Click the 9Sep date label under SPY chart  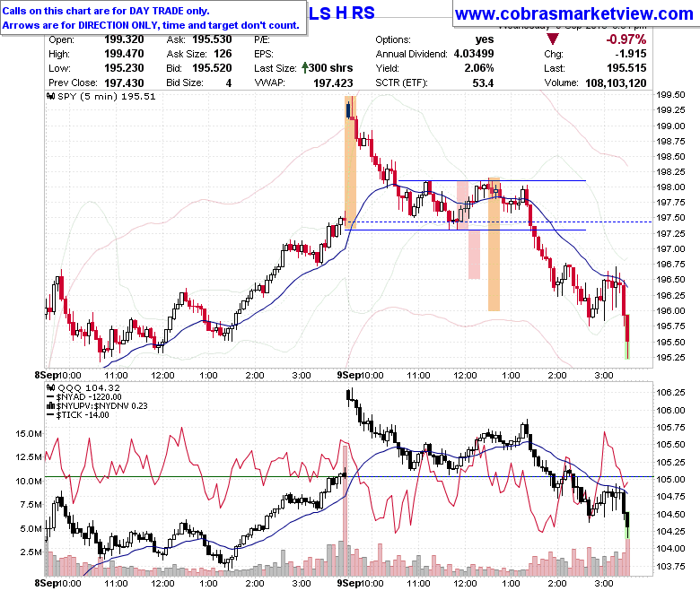pyautogui.click(x=348, y=375)
